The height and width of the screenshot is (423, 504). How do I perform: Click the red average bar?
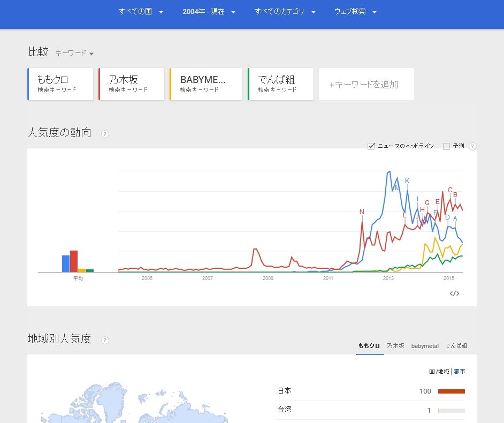point(74,261)
